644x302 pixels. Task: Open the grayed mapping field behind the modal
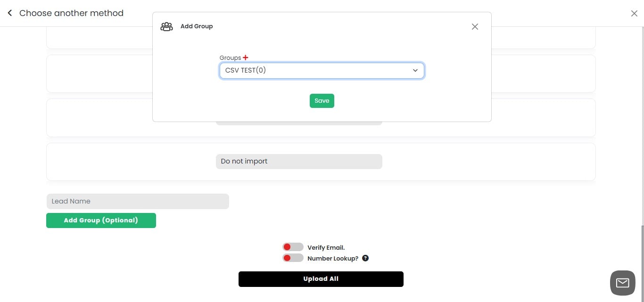pyautogui.click(x=299, y=122)
